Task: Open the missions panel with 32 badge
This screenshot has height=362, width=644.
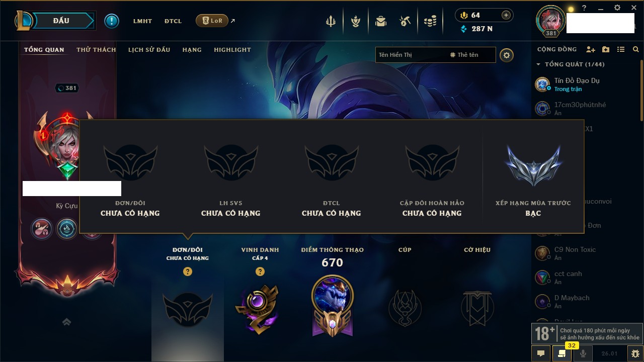Action: click(x=562, y=353)
